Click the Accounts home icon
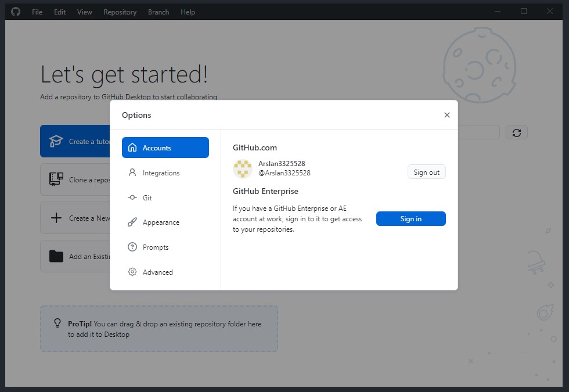Image resolution: width=569 pixels, height=392 pixels. [x=132, y=148]
